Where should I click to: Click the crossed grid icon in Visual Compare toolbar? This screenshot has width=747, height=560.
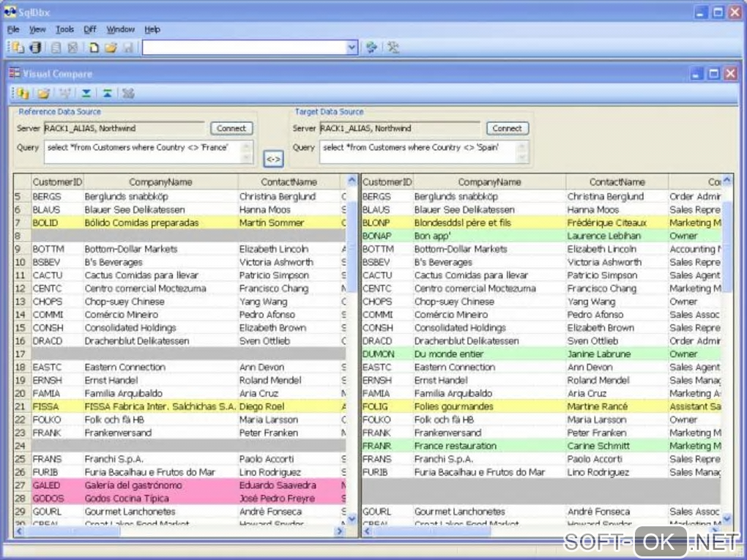click(x=128, y=93)
